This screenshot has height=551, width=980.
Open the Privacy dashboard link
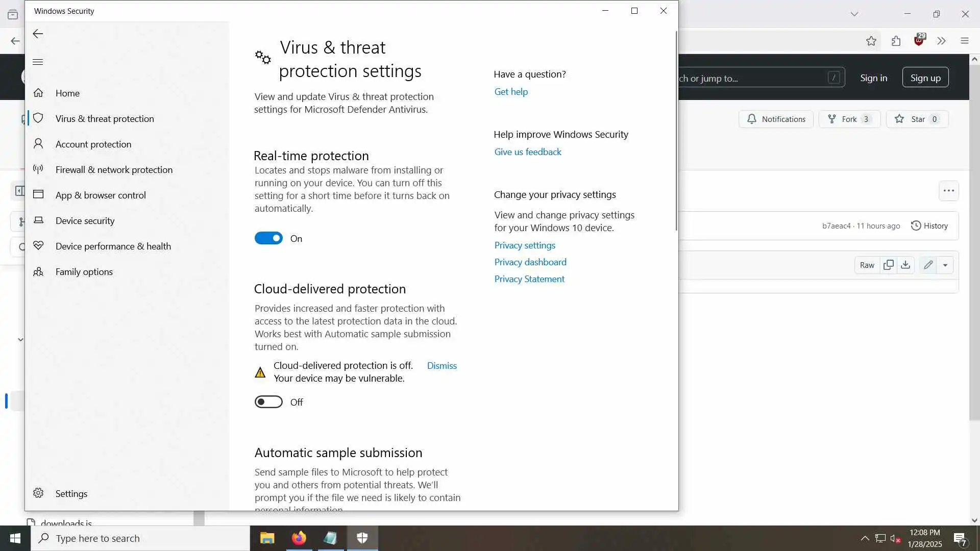(530, 262)
